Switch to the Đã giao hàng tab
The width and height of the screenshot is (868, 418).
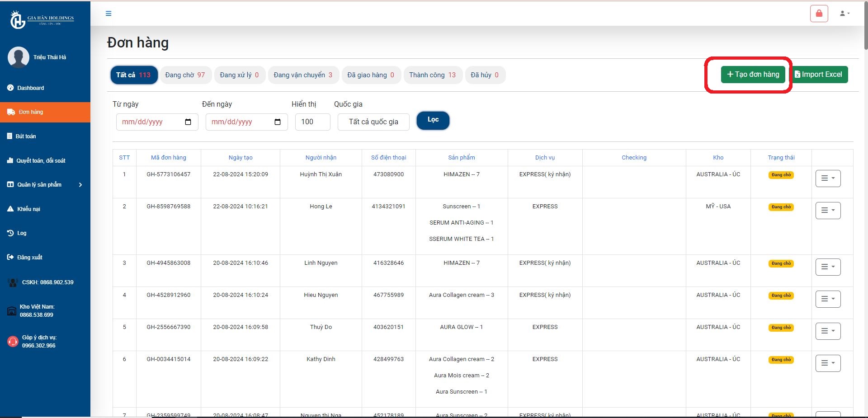click(371, 75)
